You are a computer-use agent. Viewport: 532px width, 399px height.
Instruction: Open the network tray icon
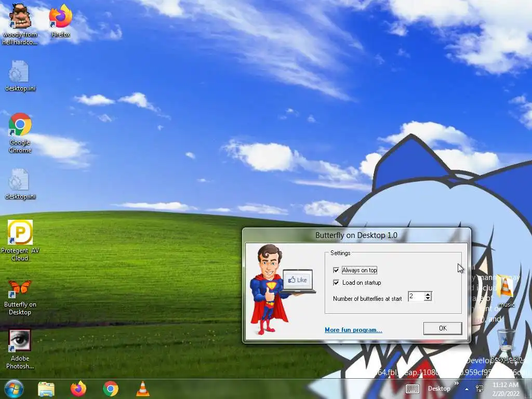[480, 389]
